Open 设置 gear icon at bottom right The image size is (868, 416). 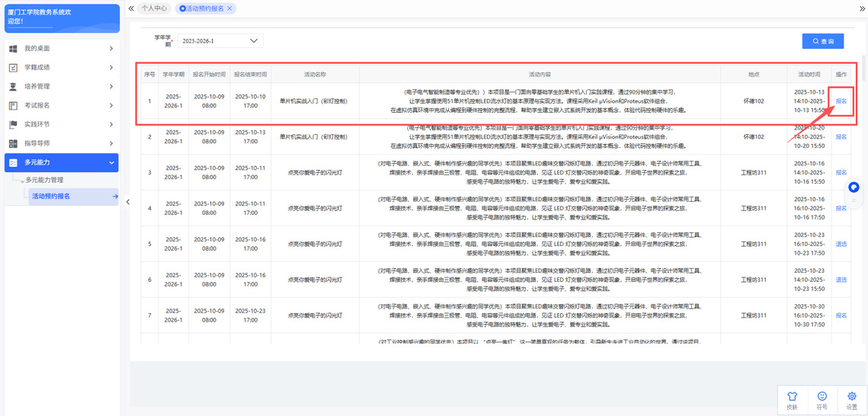coord(852,396)
